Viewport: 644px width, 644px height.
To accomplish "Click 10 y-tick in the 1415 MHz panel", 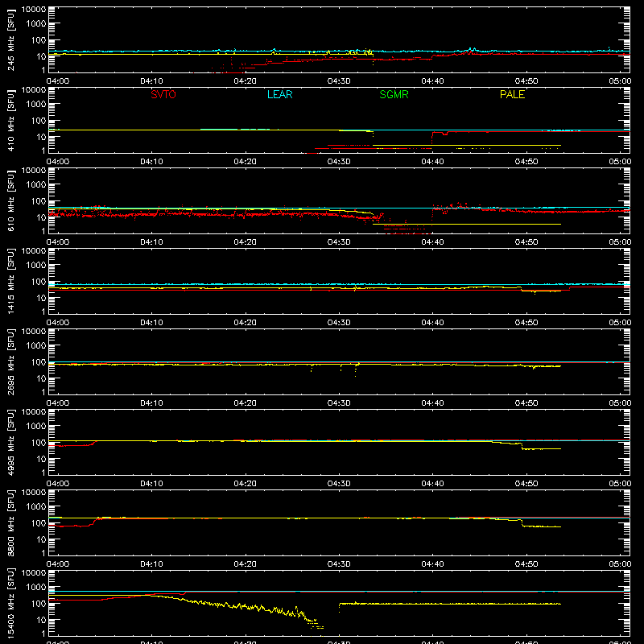I will (41, 298).
